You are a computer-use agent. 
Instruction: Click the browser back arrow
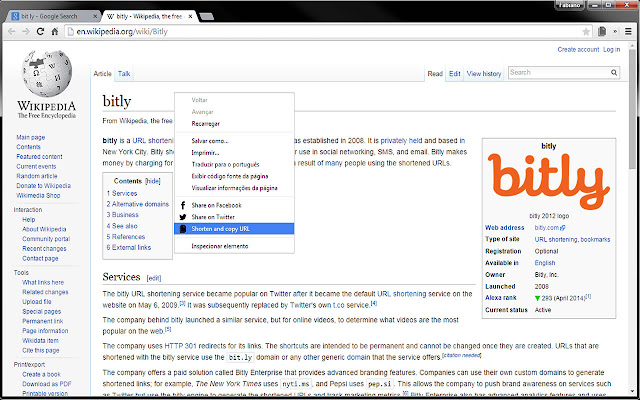click(11, 31)
